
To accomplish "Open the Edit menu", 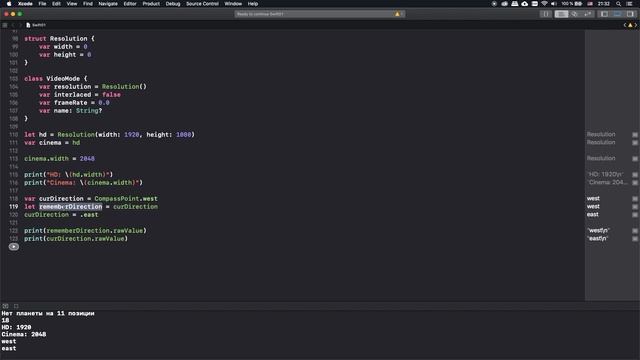I will click(x=56, y=4).
